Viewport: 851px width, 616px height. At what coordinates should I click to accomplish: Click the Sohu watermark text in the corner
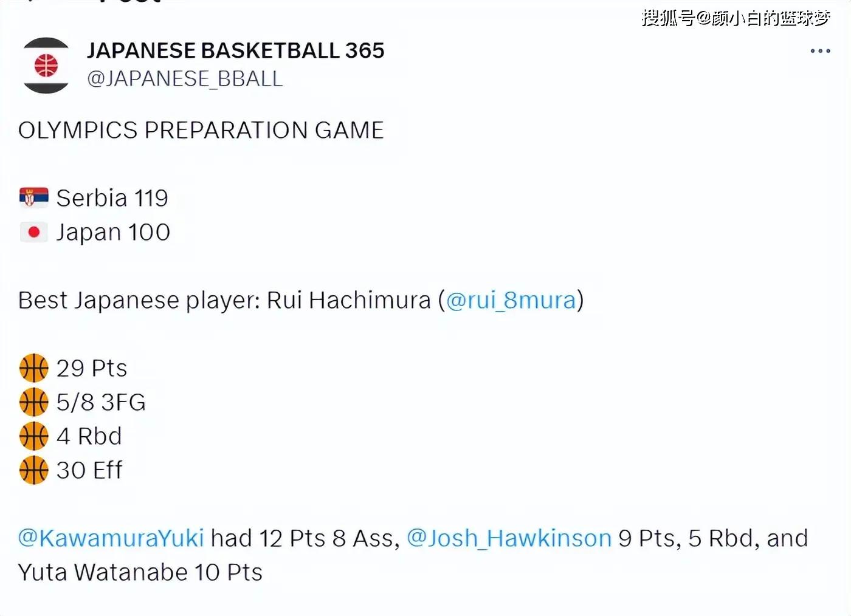point(736,18)
